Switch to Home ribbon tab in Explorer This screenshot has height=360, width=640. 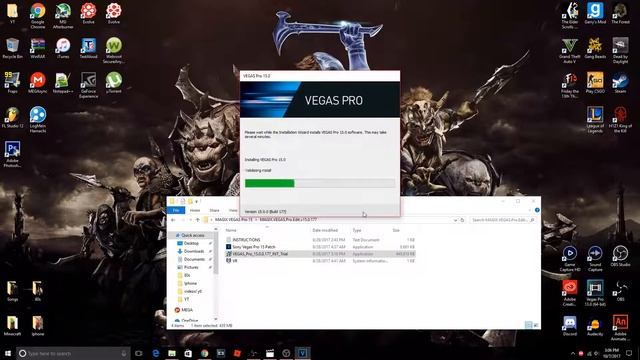pos(195,210)
